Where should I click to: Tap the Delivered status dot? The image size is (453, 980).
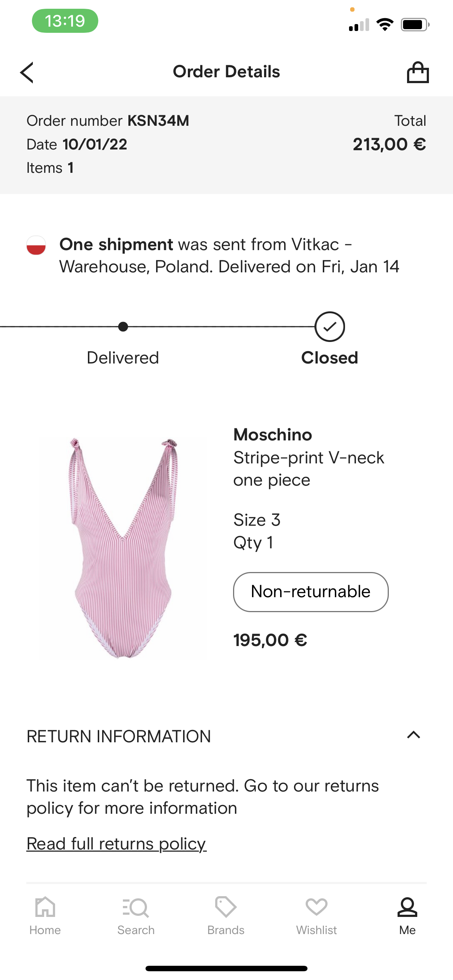[x=123, y=327]
